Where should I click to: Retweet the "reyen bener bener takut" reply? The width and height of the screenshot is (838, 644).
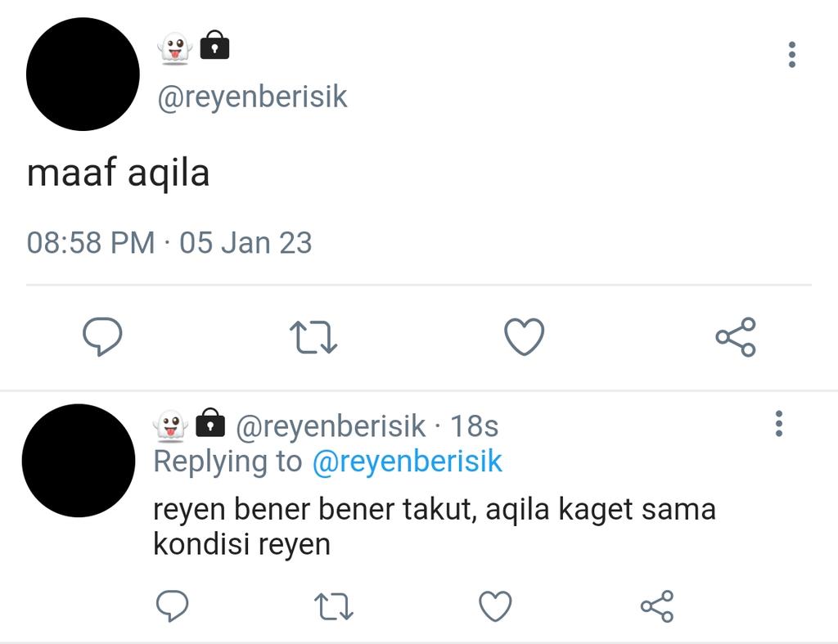click(334, 606)
